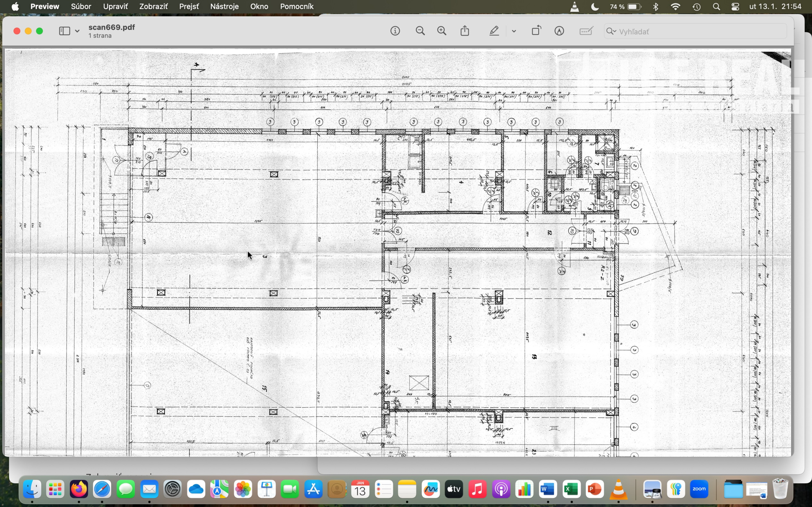The height and width of the screenshot is (507, 812).
Task: Click the date and time in menu bar
Action: tap(775, 6)
